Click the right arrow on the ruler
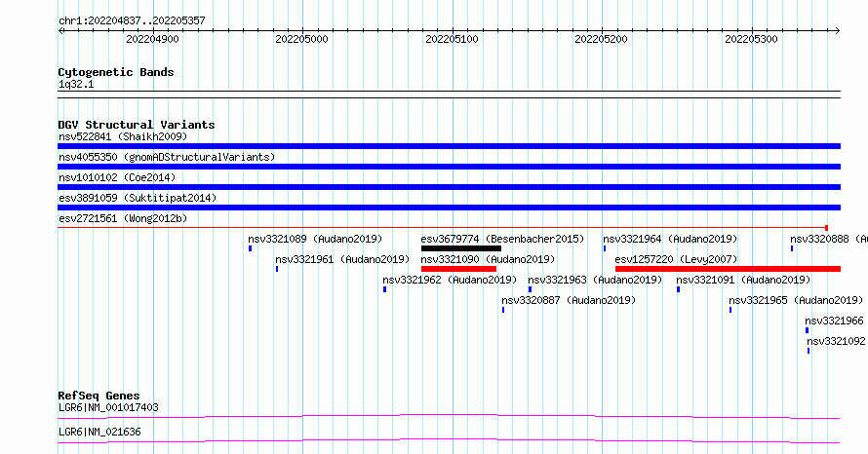 coord(838,31)
